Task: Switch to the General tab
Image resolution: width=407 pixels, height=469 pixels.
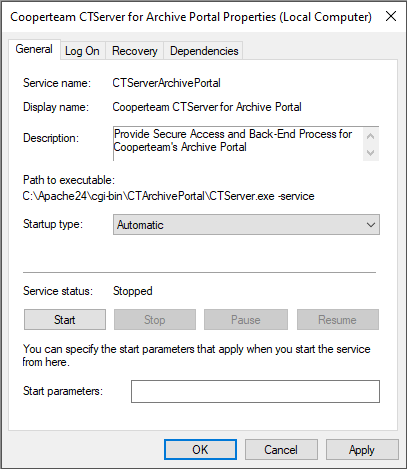Action: point(34,50)
